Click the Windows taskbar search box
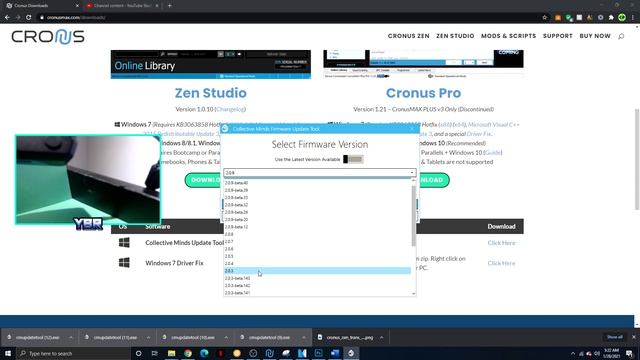 [x=73, y=353]
